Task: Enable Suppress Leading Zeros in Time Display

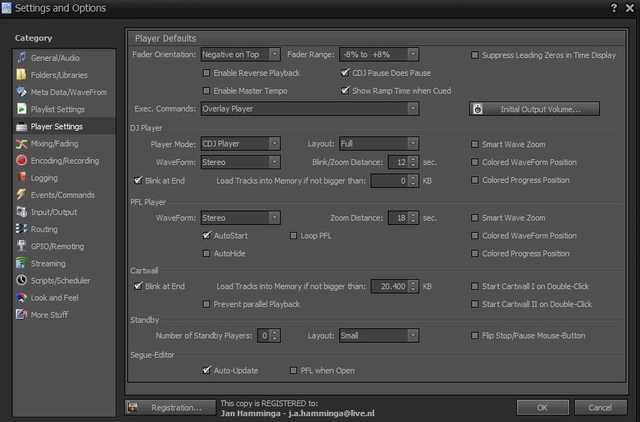Action: (475, 55)
